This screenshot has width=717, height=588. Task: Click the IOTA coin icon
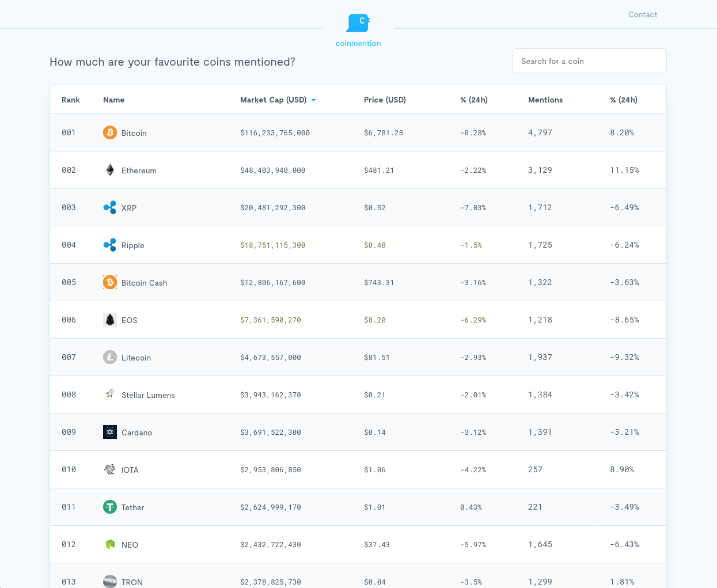pos(110,469)
